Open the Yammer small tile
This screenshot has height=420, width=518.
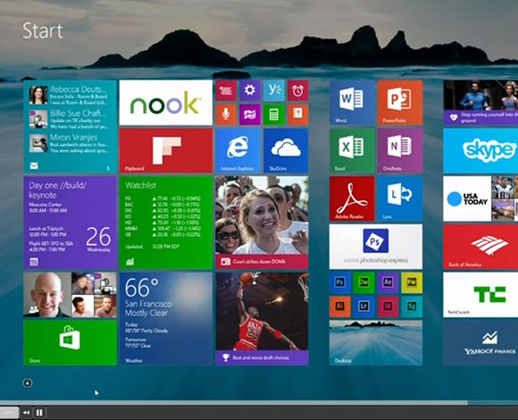tap(274, 90)
